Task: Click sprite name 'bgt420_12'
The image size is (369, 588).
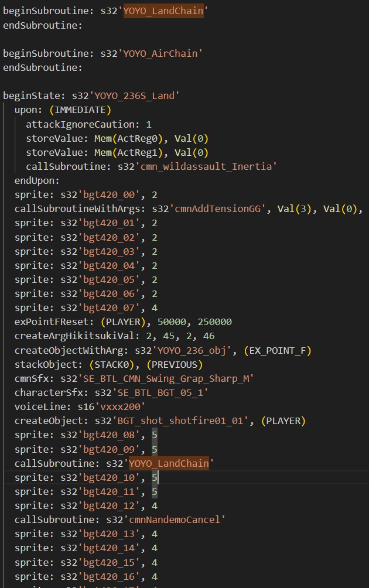Action: coord(109,506)
